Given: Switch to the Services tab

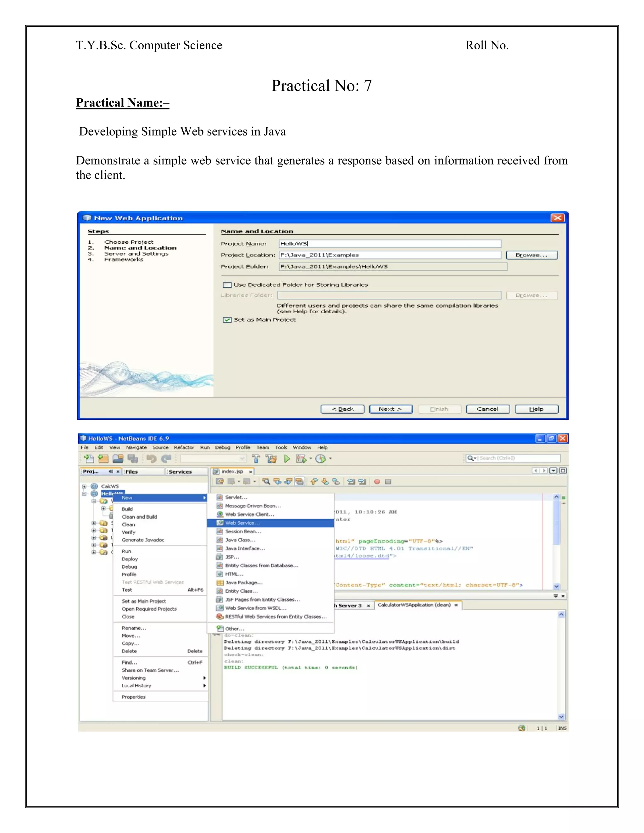Looking at the screenshot, I should (x=180, y=472).
